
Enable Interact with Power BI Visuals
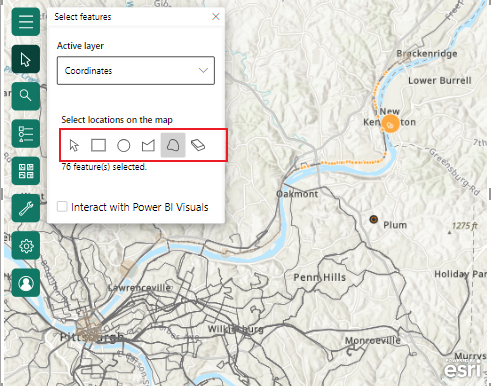pyautogui.click(x=62, y=207)
